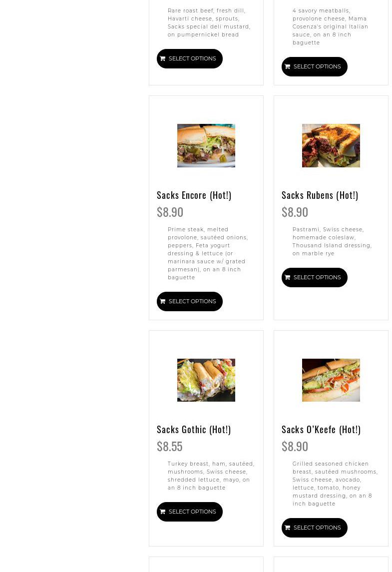Open the Sacks Rubens (Hot!) title link

320,195
